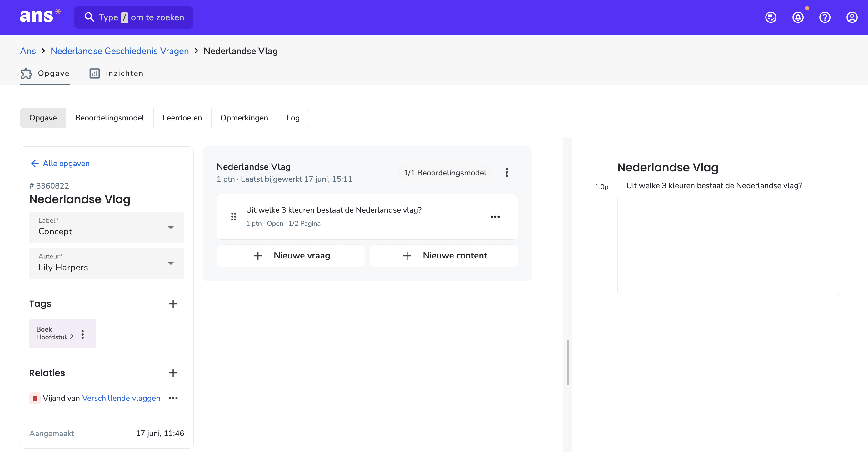Click the Ans logo in header
The width and height of the screenshot is (868, 452).
point(40,16)
